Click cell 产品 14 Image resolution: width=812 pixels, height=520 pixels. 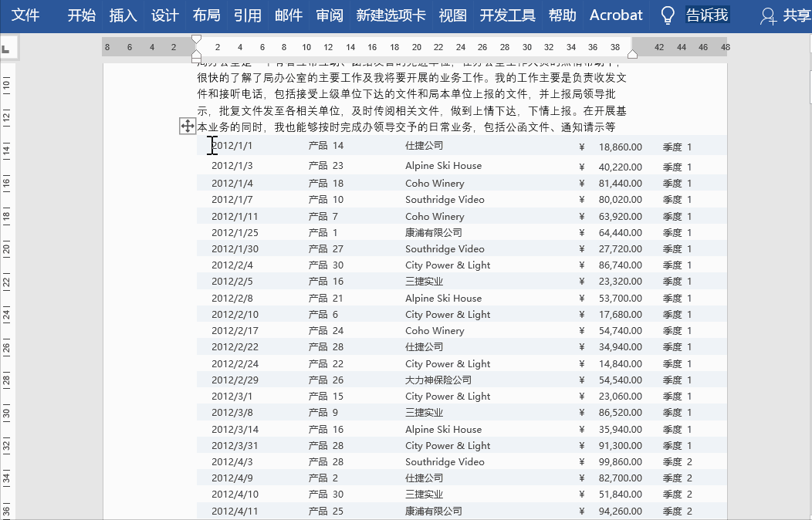tap(326, 145)
